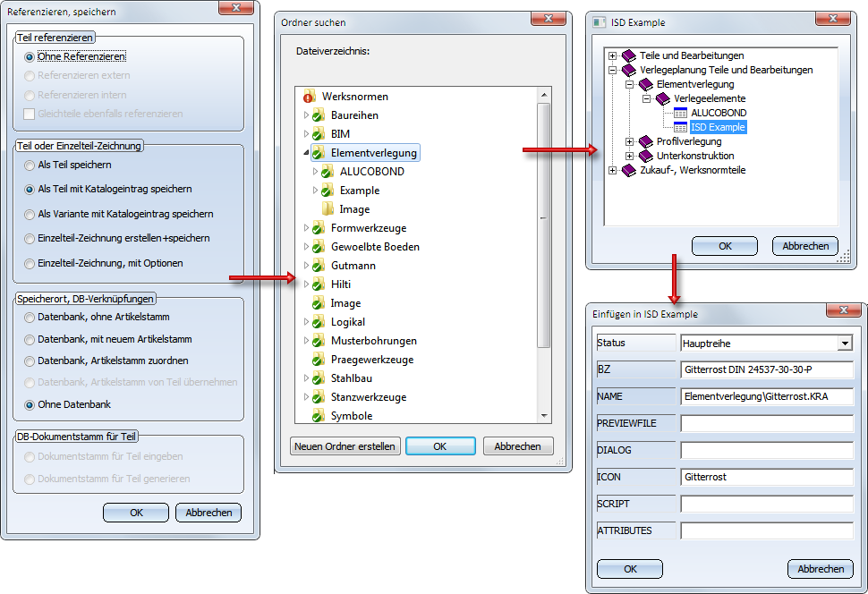Confirm Ordner suchen dialog with OK
The height and width of the screenshot is (594, 868).
coord(440,446)
